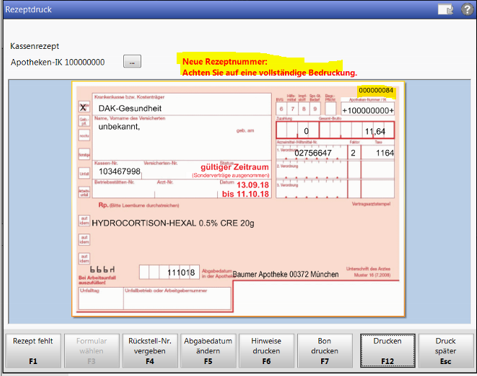Click Hinweise drucken F6
477x376 pixels.
266,351
